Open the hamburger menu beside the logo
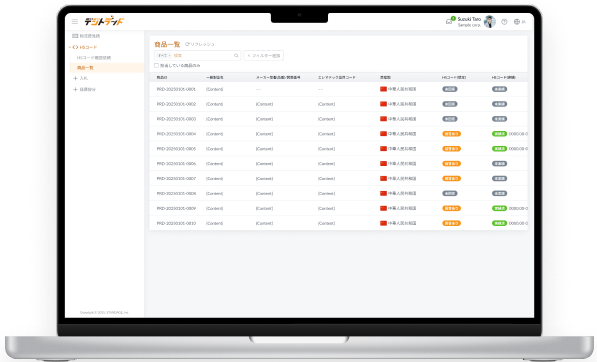This screenshot has width=597, height=362. pos(75,22)
